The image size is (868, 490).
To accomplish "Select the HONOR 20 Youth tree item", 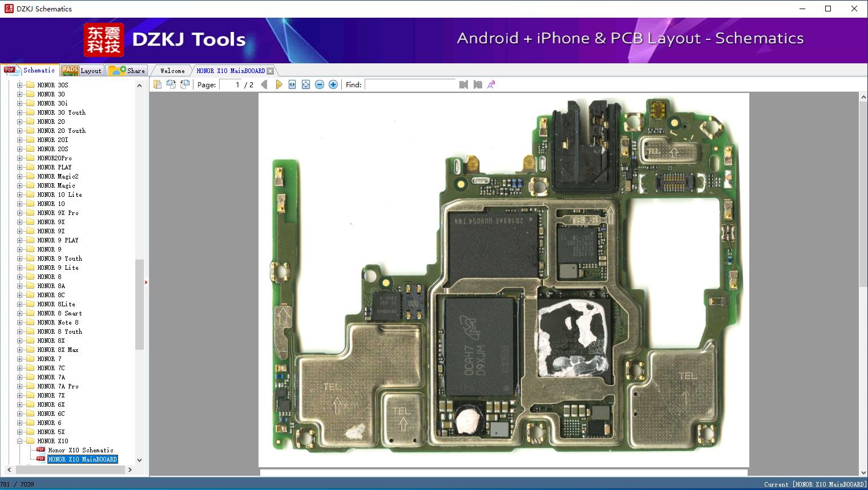I will click(62, 131).
